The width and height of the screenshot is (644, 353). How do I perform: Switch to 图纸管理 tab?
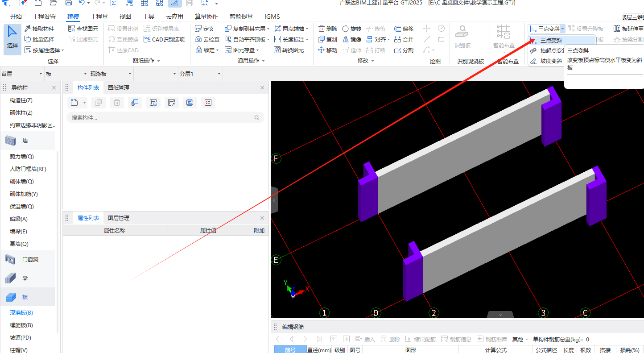tap(119, 88)
